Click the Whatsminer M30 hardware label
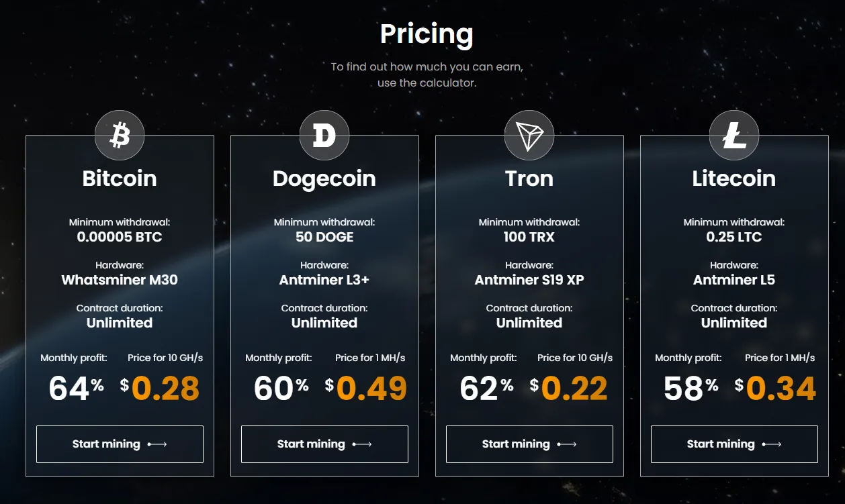Screen dimensions: 845x504 point(120,280)
